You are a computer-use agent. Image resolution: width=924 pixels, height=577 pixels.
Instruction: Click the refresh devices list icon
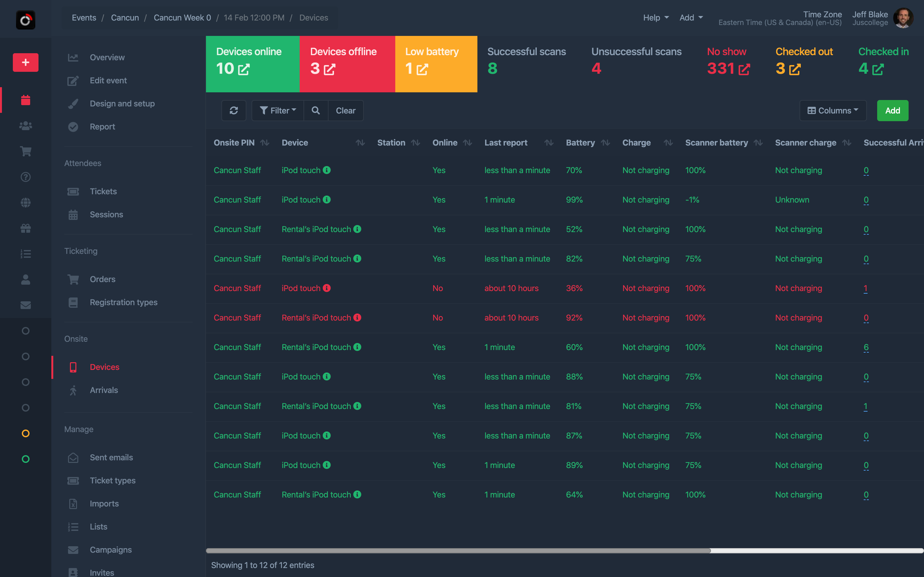tap(234, 110)
